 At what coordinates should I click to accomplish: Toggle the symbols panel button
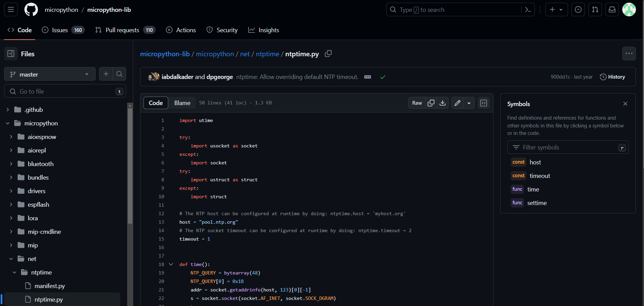point(484,103)
